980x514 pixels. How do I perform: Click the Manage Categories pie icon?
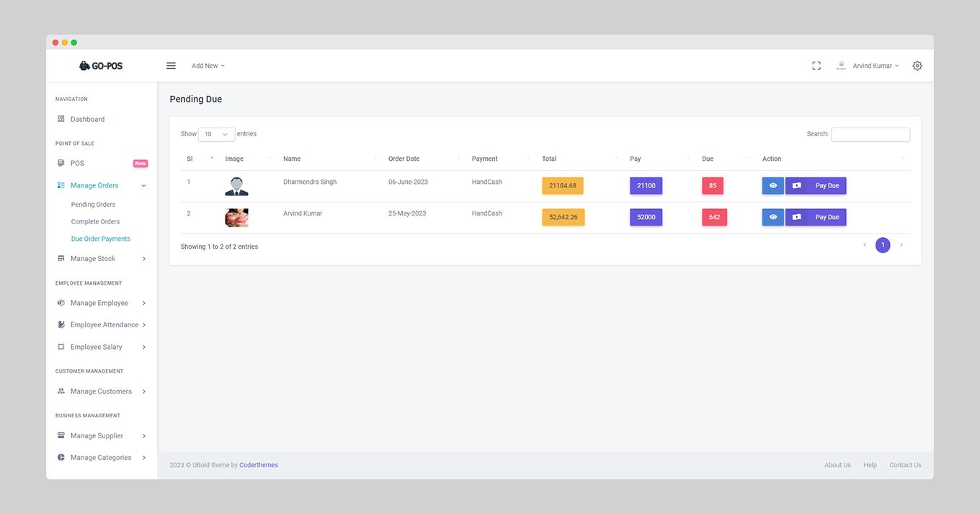click(x=61, y=457)
